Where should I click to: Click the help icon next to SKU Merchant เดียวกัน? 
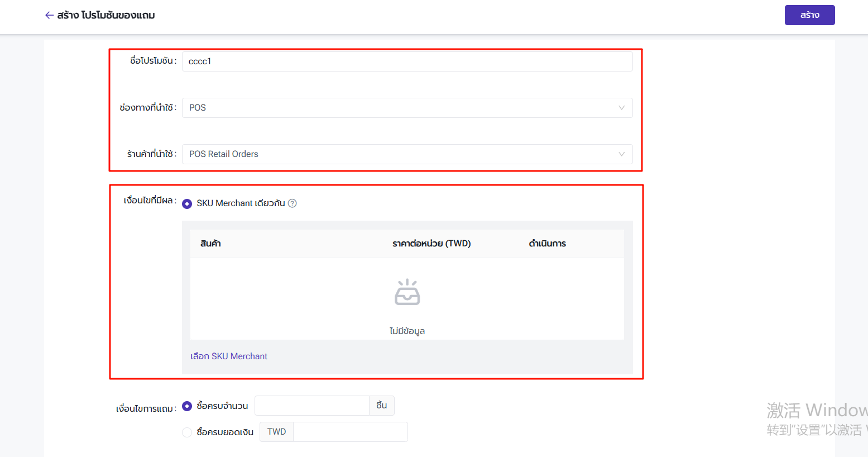[x=292, y=203]
